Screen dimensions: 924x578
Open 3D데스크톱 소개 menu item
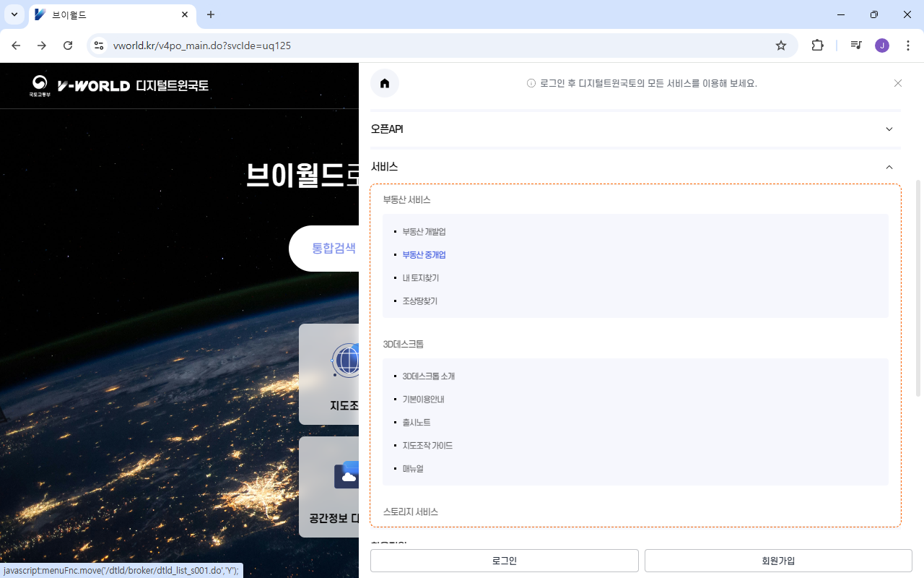[429, 376]
